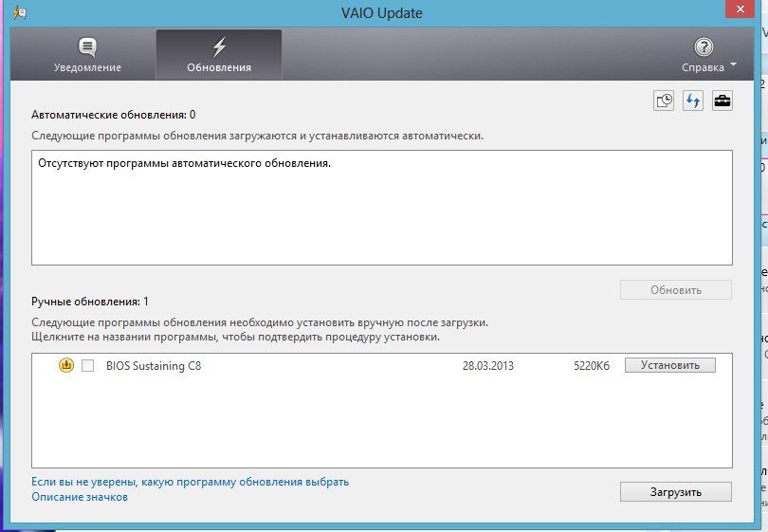
Task: Click the speech bubble notification icon
Action: (x=87, y=46)
